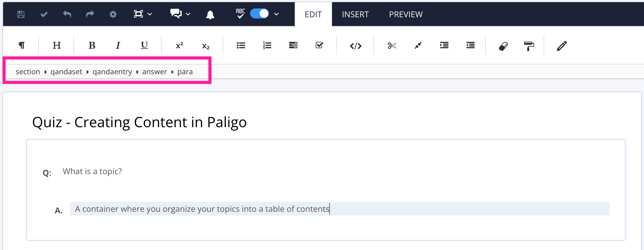644x250 pixels.
Task: Click the merge arrows icon
Action: (x=418, y=46)
